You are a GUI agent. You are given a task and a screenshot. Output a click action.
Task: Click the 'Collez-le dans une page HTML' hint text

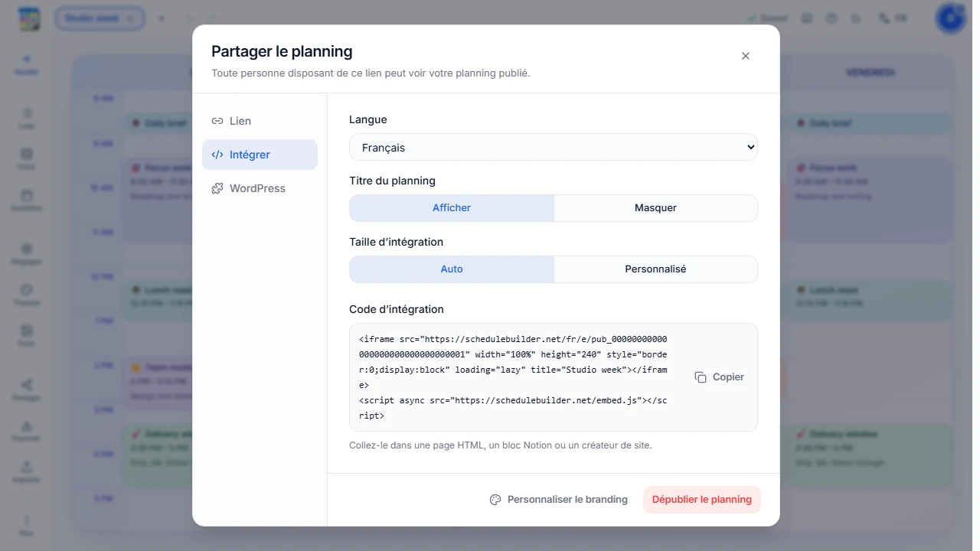coord(501,445)
